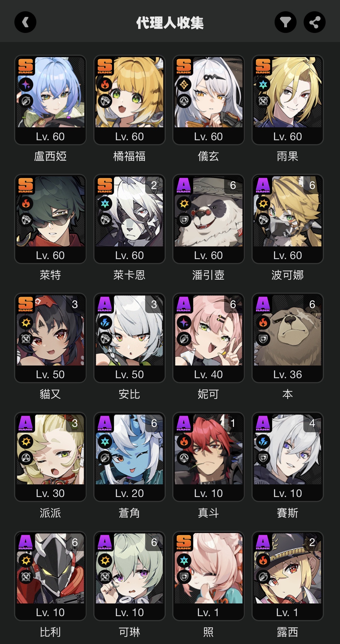Open 比利 agent card
The image size is (340, 644).
pyautogui.click(x=50, y=576)
